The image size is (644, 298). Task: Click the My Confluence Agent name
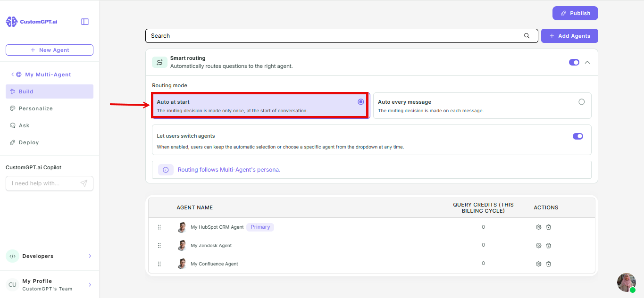[x=214, y=264]
